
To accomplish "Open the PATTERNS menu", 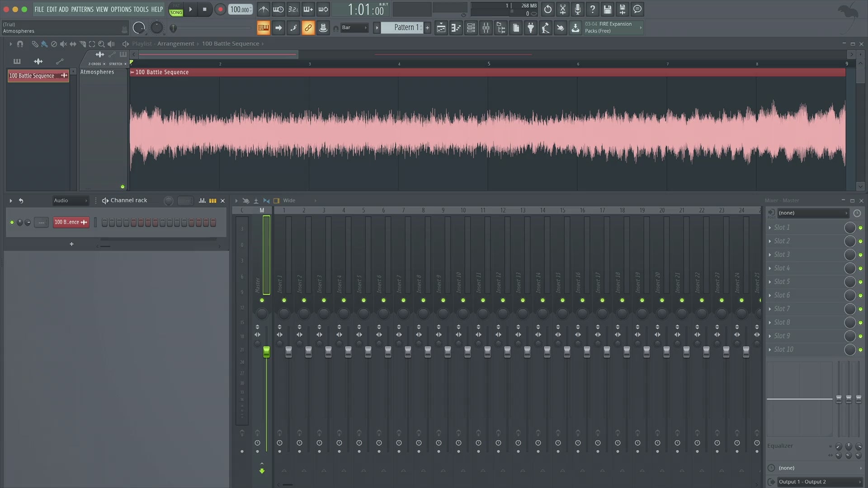I will tap(82, 9).
